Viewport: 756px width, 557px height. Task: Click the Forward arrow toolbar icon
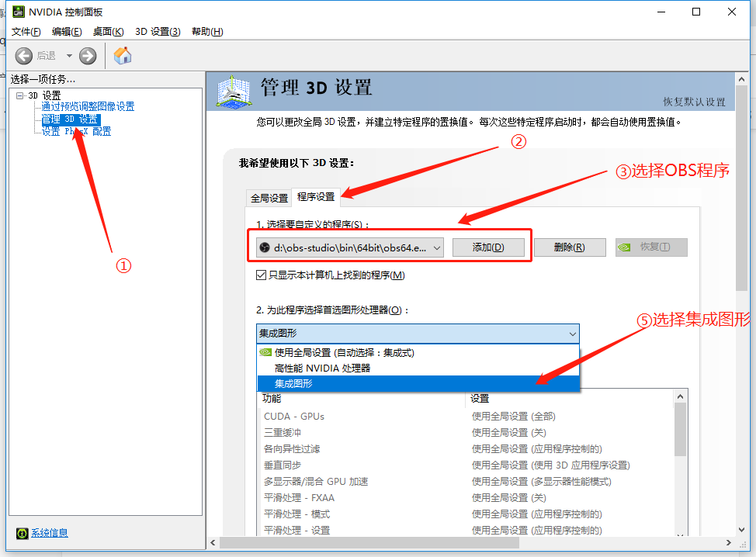(x=88, y=56)
